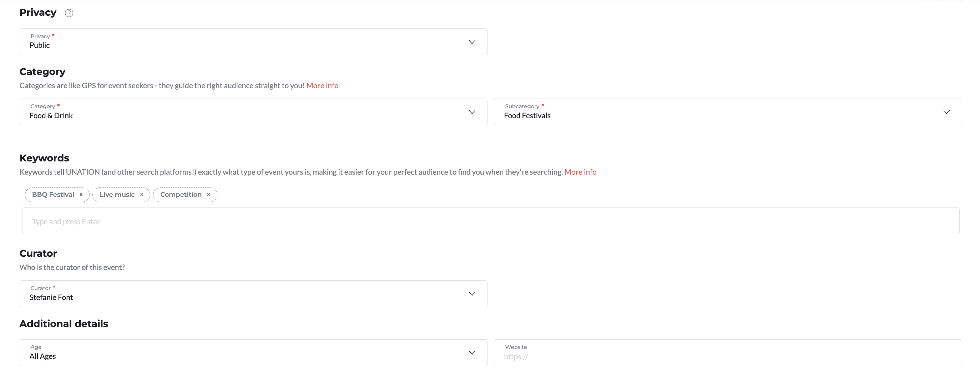Viewport: 980px width, 375px height.
Task: Click the Competition keyword chip label
Action: click(181, 195)
